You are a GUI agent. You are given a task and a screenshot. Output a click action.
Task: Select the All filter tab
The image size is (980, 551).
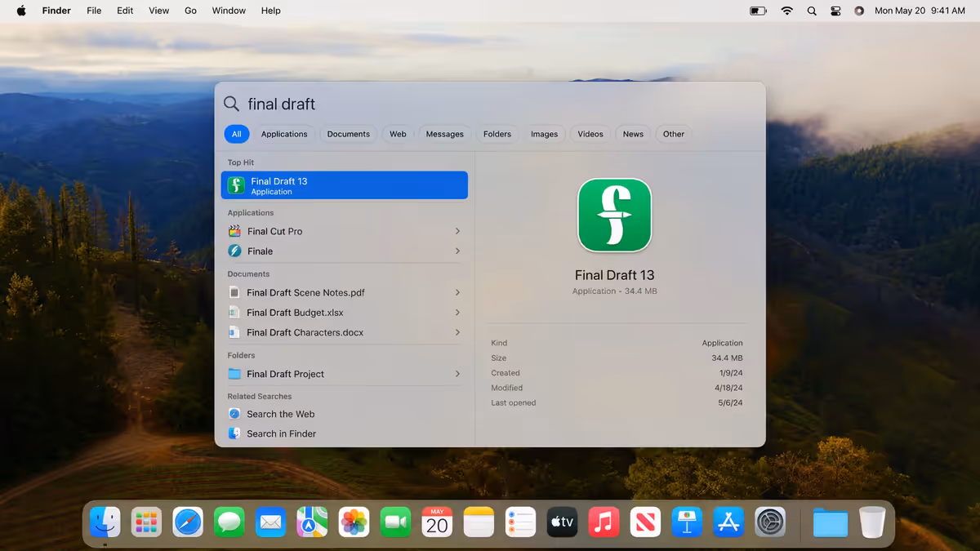pos(236,134)
